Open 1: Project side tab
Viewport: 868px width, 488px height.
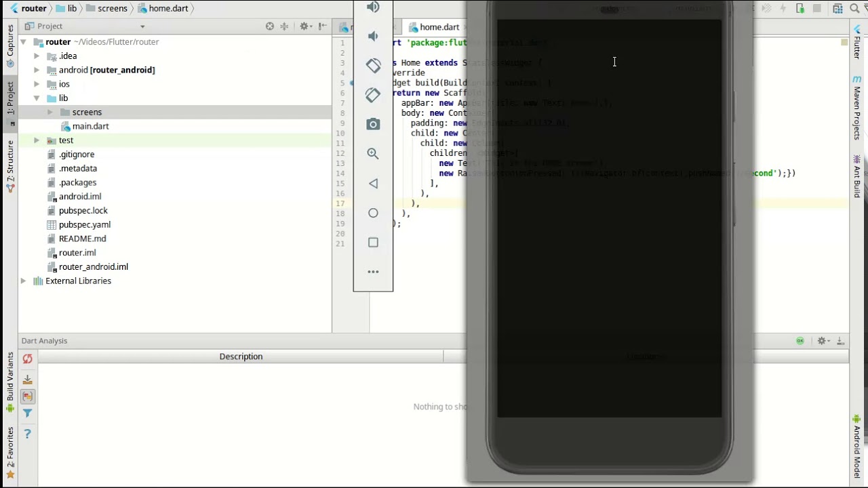[x=9, y=103]
